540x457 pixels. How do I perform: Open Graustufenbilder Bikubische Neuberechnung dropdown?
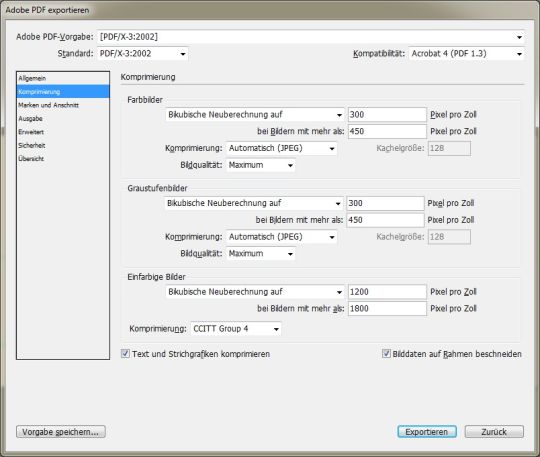click(254, 203)
